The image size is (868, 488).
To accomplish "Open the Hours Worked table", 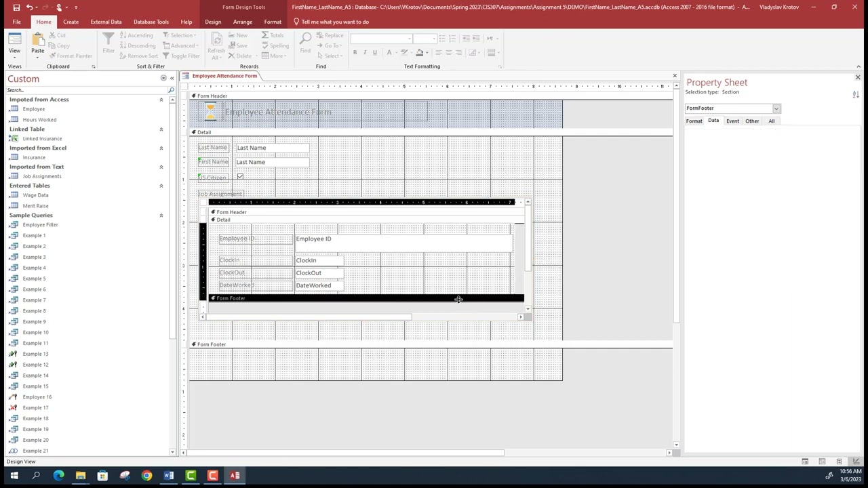I will [39, 120].
